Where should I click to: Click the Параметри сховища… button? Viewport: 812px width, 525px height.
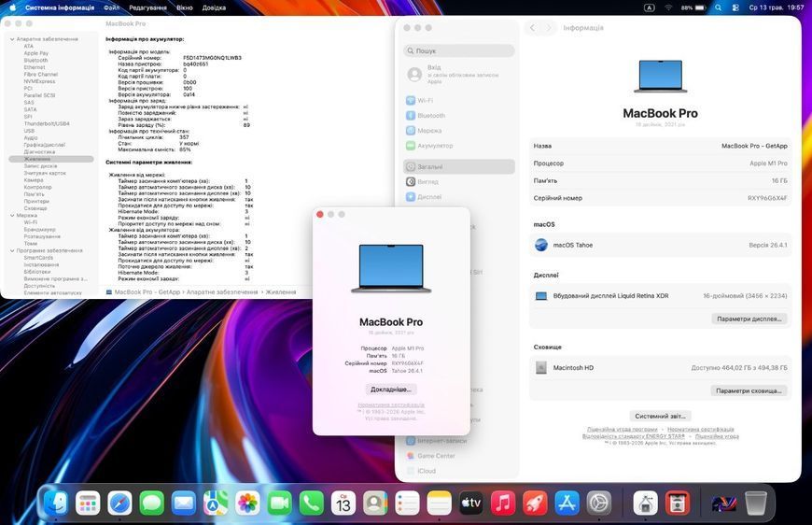point(749,390)
